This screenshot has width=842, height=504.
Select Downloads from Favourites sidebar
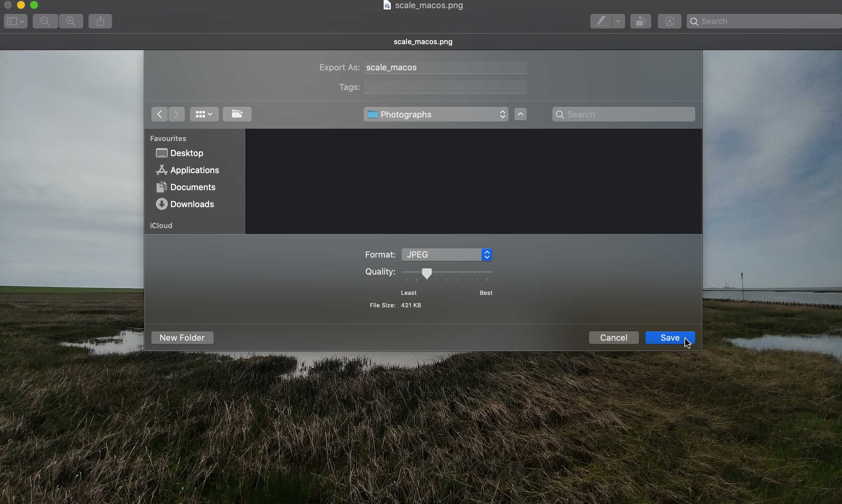click(191, 204)
